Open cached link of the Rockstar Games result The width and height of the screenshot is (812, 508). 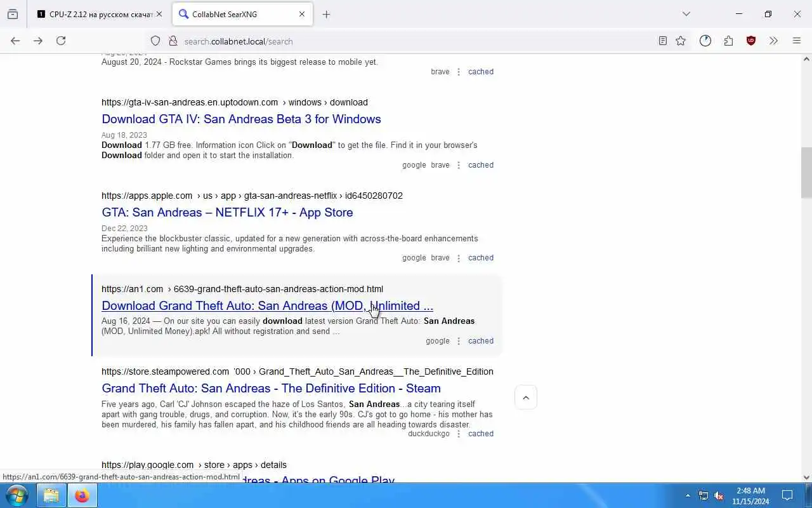pos(481,72)
